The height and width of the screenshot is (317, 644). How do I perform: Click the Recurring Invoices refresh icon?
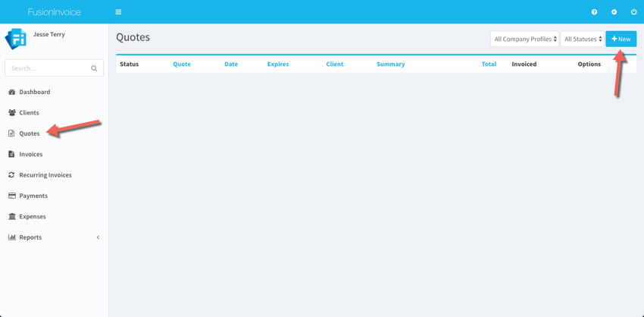coord(12,175)
